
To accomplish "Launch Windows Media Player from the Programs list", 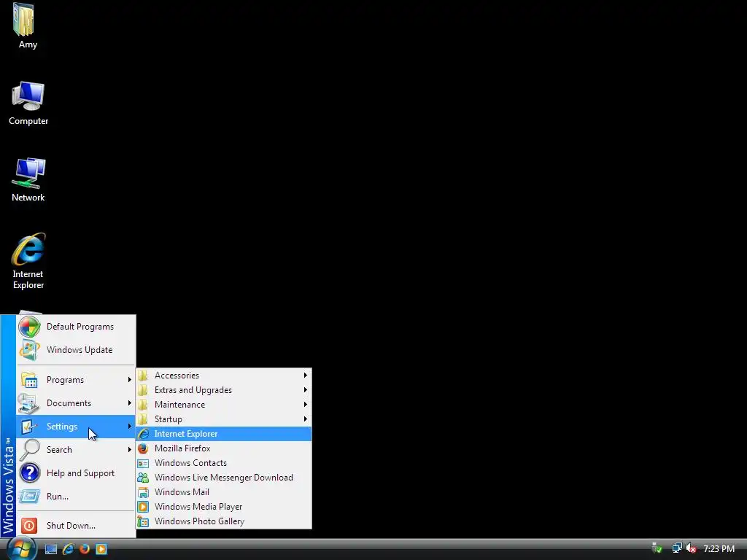I will [224, 507].
